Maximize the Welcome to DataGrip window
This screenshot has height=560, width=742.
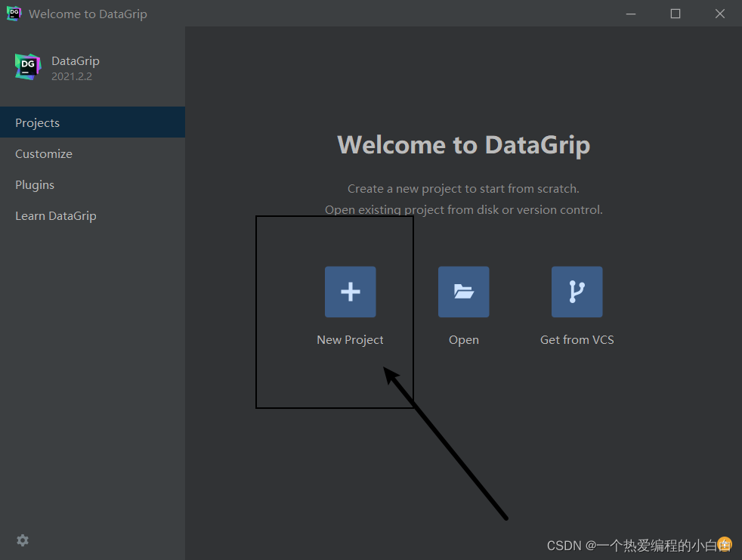pyautogui.click(x=676, y=14)
